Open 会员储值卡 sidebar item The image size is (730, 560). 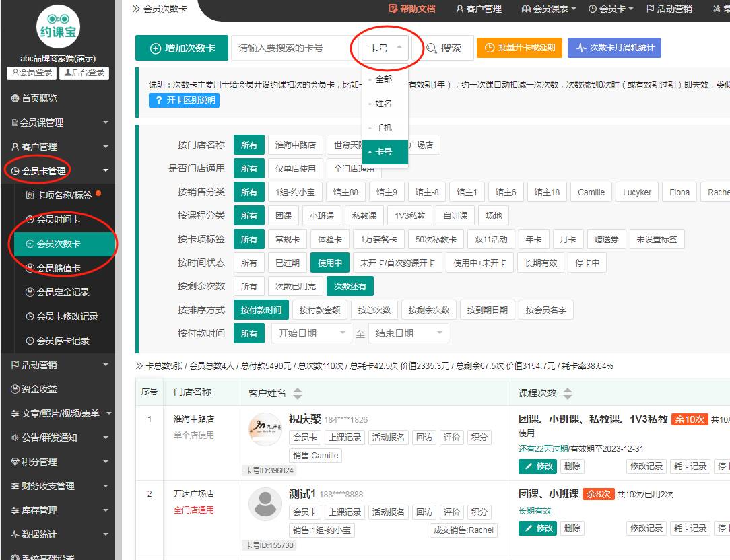pyautogui.click(x=65, y=268)
